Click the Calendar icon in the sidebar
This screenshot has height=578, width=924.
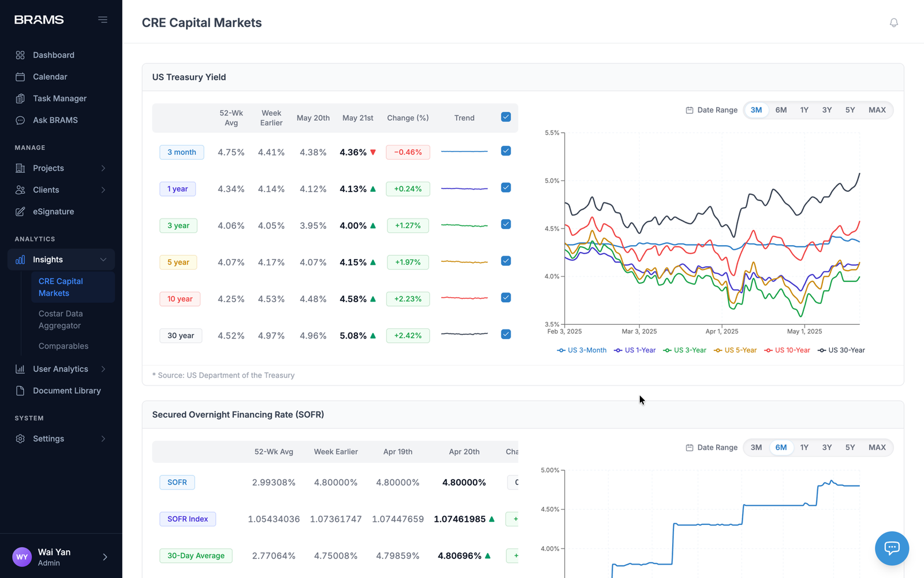(20, 77)
